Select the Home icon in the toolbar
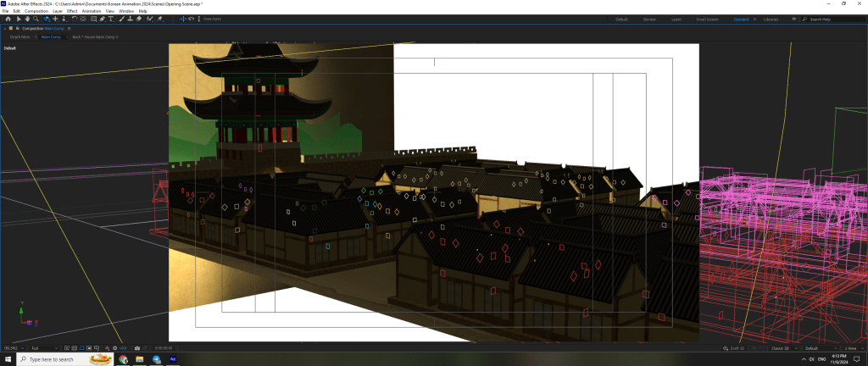Screen dimensions: 868x366 click(x=8, y=18)
